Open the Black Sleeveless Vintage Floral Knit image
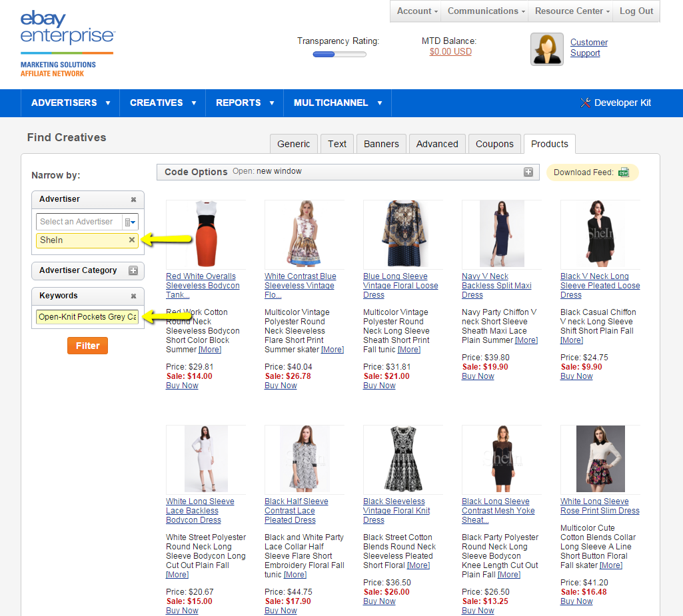 click(x=403, y=459)
